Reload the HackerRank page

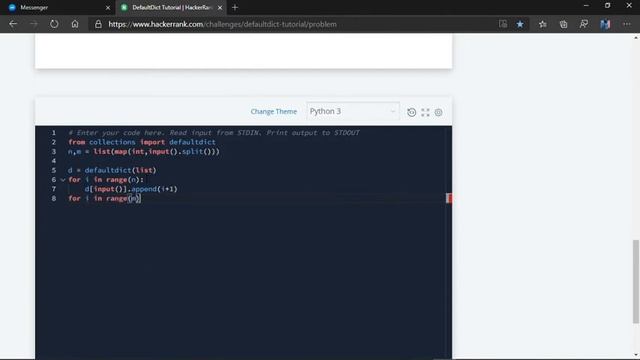54,24
